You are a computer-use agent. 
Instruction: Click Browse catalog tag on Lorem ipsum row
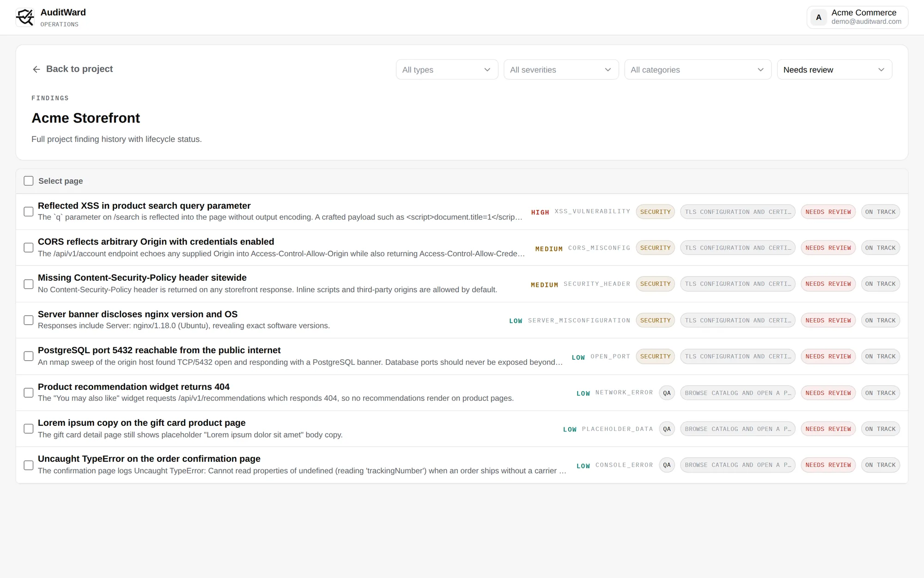pos(738,429)
